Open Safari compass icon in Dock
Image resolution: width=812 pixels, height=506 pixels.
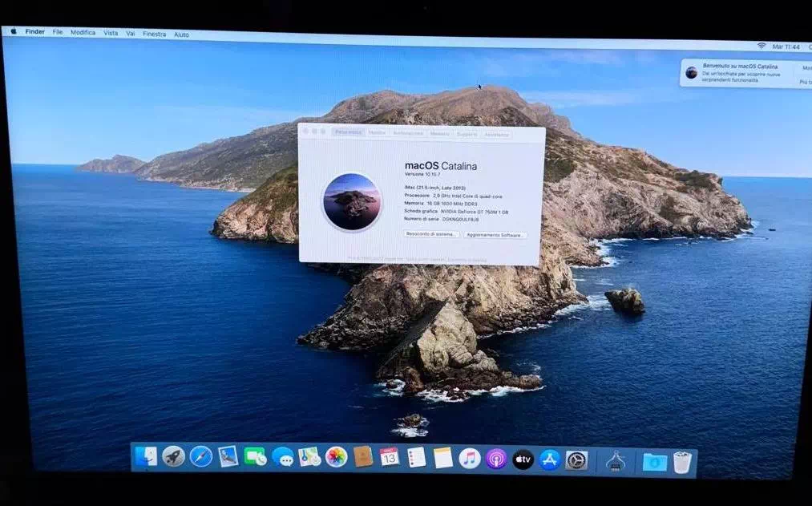(x=201, y=457)
